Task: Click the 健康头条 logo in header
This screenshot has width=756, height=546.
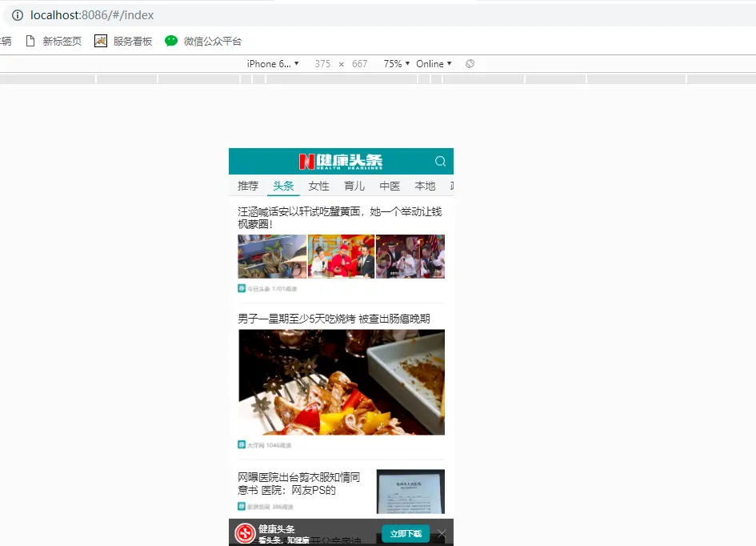Action: 341,162
